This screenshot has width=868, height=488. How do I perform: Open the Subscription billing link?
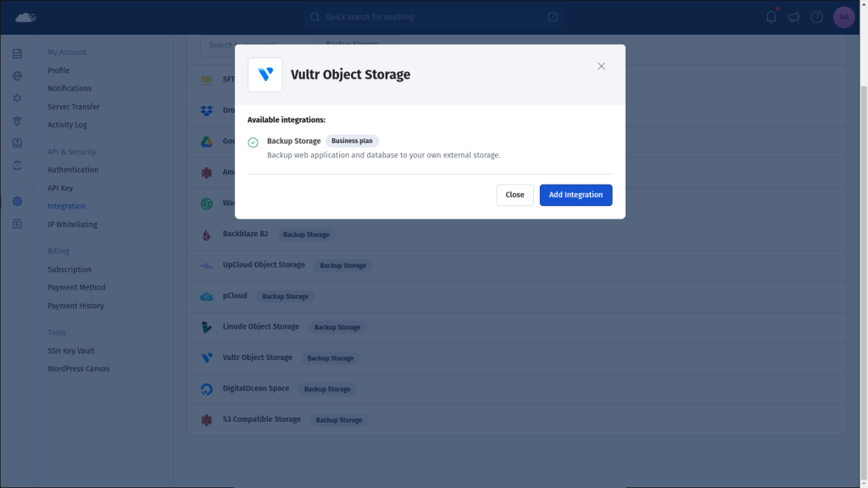[70, 269]
